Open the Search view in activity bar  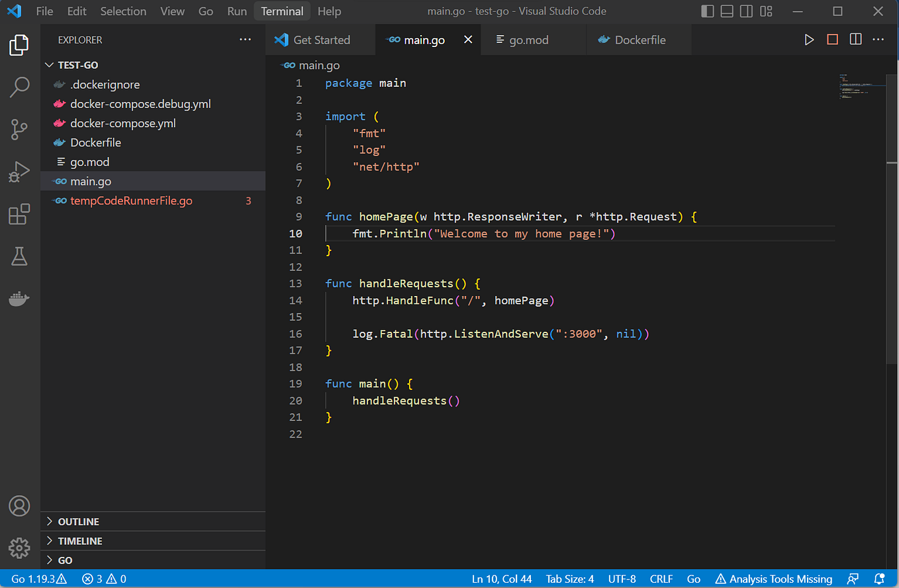pyautogui.click(x=19, y=87)
